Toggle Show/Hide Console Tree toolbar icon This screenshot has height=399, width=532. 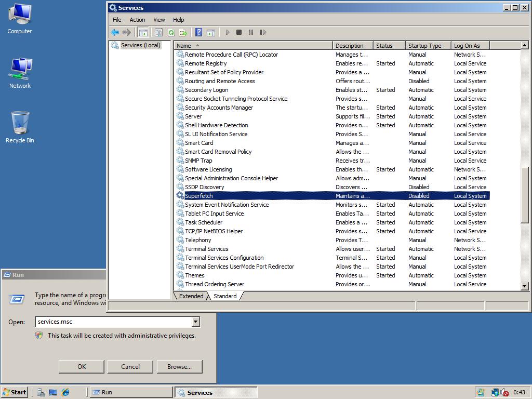pos(143,33)
